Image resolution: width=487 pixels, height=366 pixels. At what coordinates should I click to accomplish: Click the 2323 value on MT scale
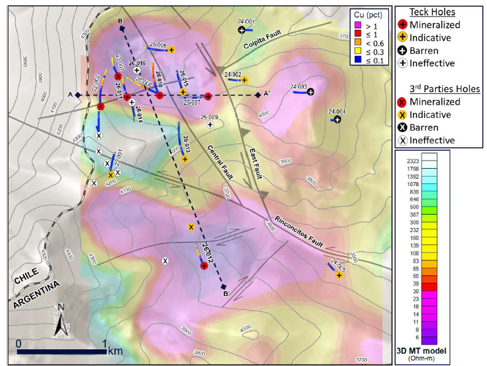pos(413,161)
